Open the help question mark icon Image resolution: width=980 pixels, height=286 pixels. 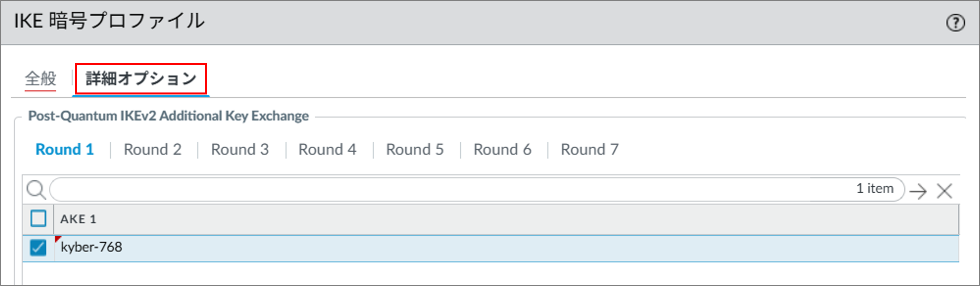(x=955, y=23)
